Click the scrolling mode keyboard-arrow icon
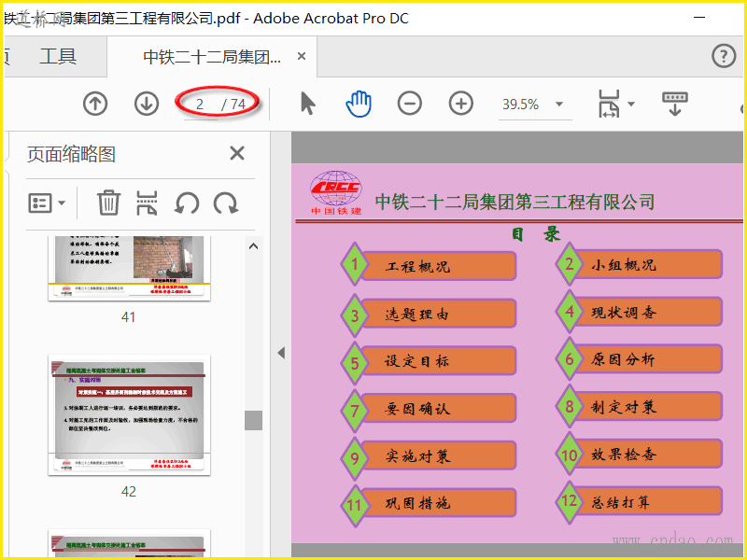747x560 pixels. [x=674, y=104]
